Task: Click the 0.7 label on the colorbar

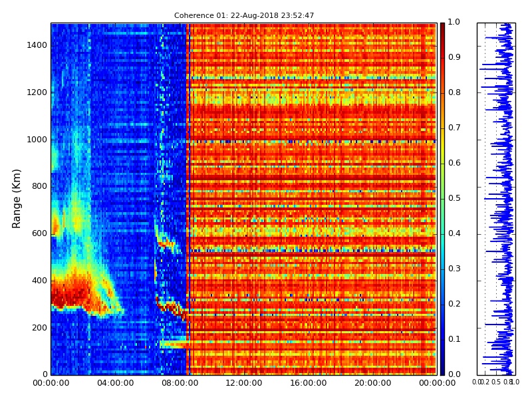Action: [x=454, y=128]
